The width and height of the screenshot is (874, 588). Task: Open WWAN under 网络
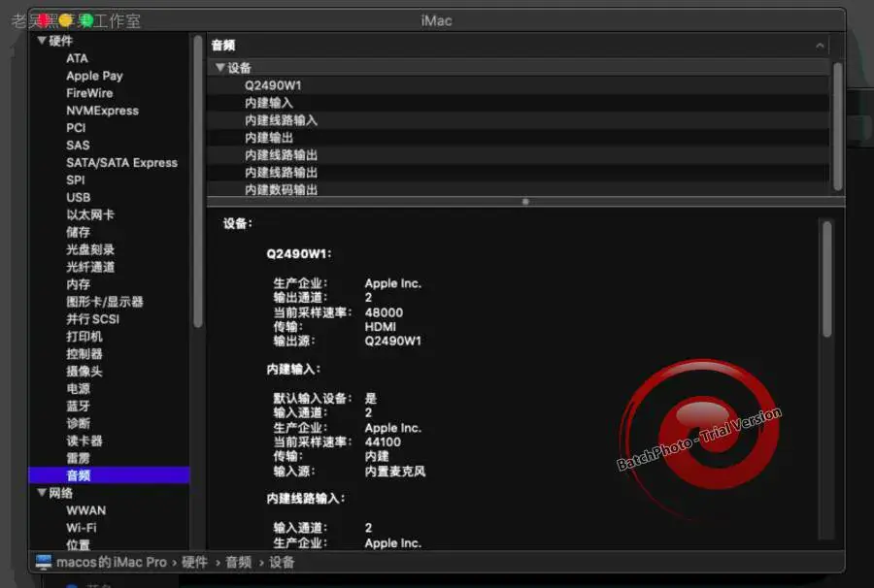point(85,510)
